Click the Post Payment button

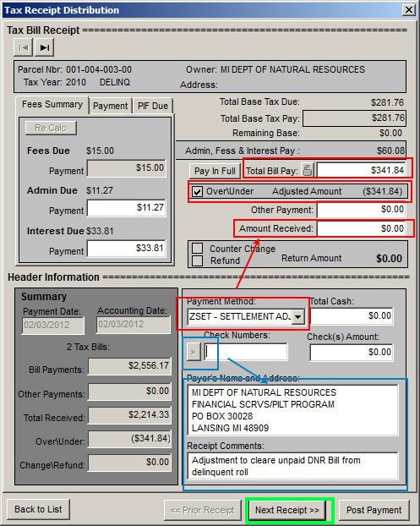click(374, 510)
